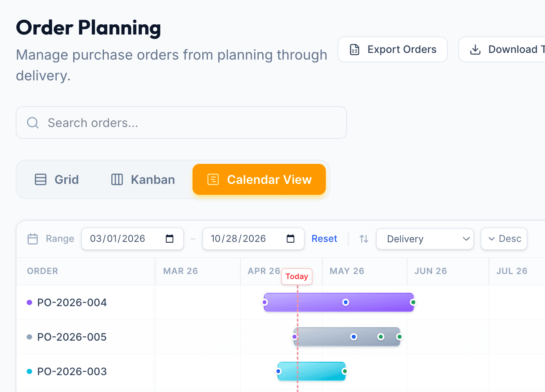The image size is (545, 392).
Task: Click the PO-2026-005 order label
Action: coord(72,337)
